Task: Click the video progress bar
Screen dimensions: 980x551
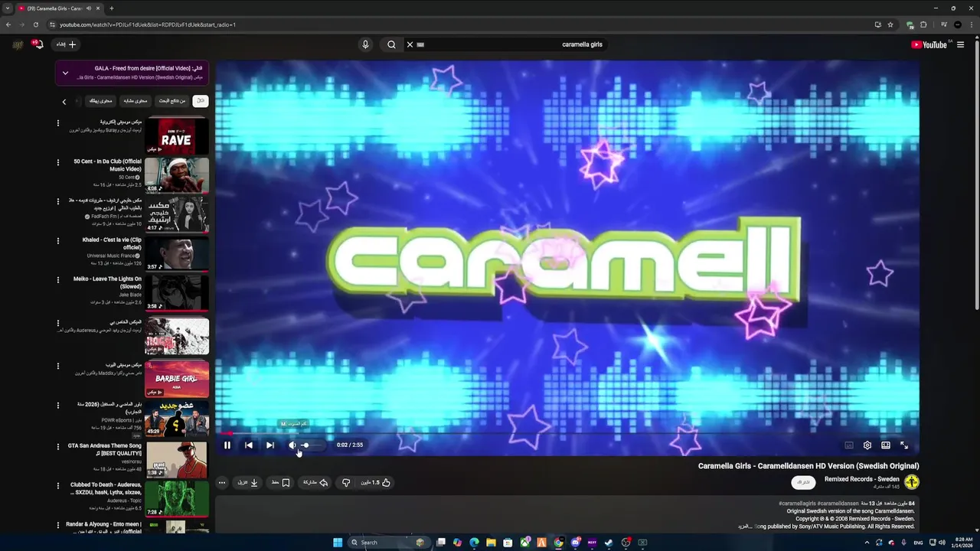Action: [567, 433]
